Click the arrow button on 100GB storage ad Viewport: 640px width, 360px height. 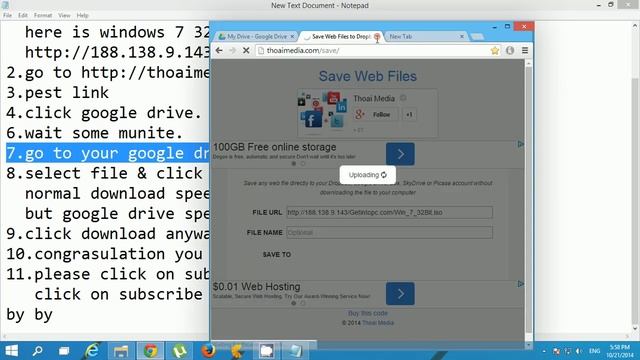pos(400,154)
